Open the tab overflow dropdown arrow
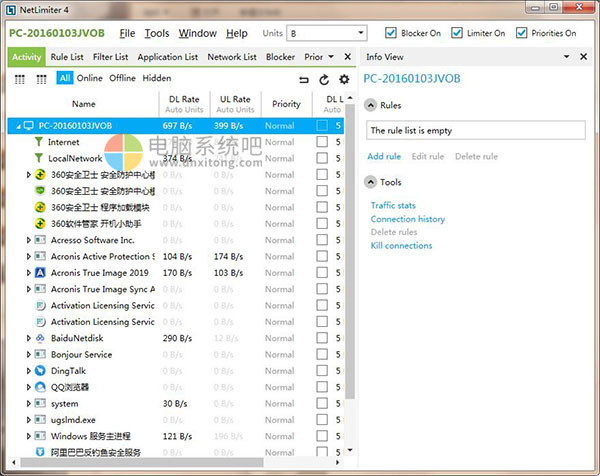The width and height of the screenshot is (600, 476). click(x=331, y=57)
